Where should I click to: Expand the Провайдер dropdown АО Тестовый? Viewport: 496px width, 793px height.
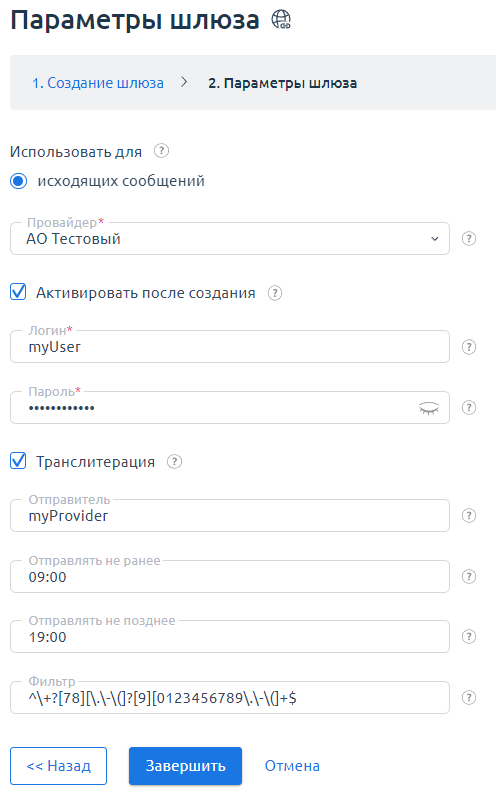pos(230,239)
